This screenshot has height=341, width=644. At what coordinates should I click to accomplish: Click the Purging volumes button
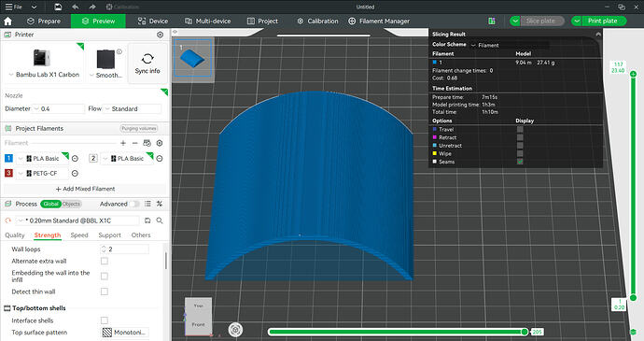[139, 128]
